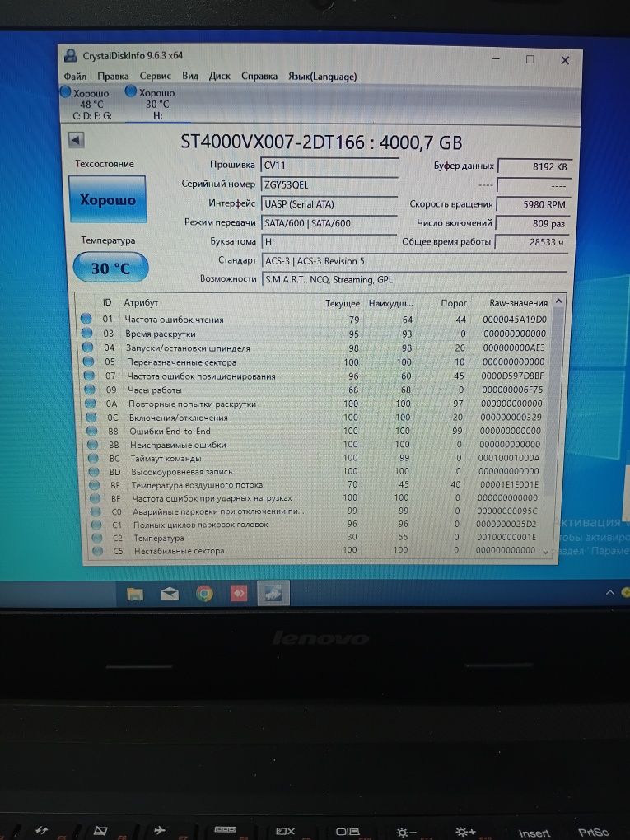This screenshot has height=840, width=630.
Task: Click the status icon for attribute BE
Action: point(95,485)
